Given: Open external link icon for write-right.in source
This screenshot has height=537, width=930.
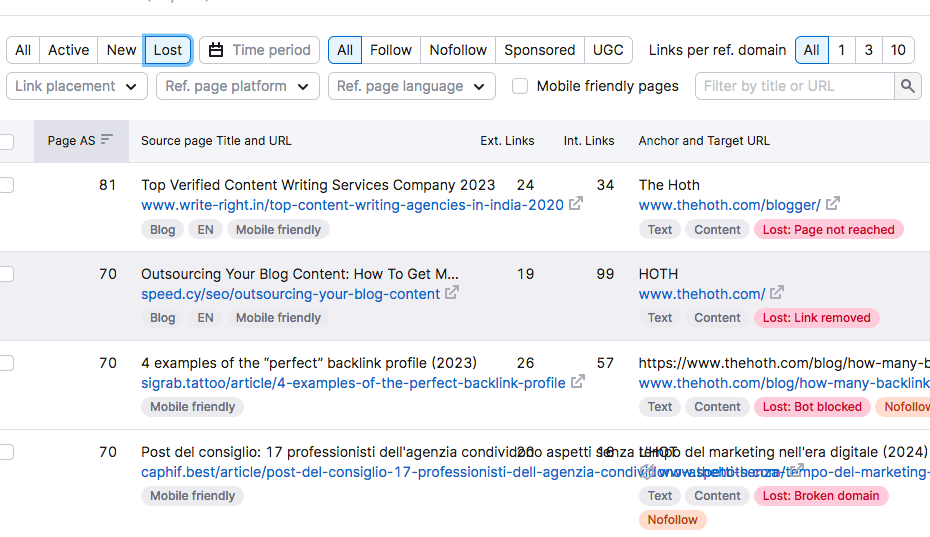Looking at the screenshot, I should coord(576,204).
